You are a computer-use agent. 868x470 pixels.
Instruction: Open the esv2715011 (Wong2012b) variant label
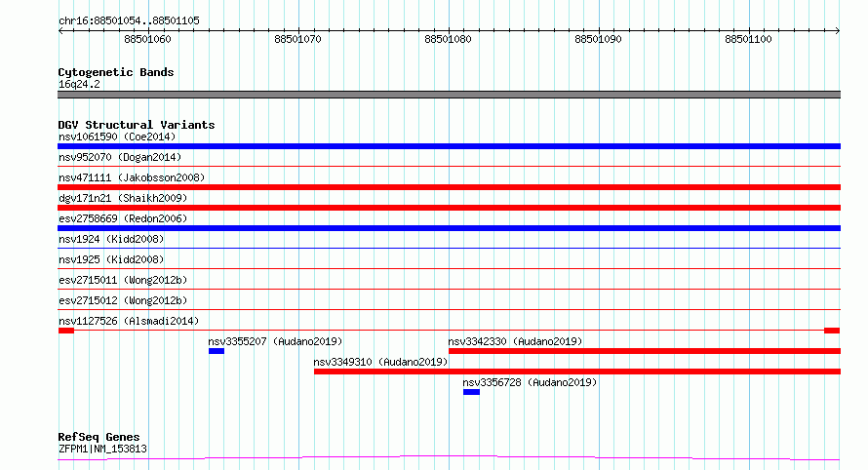pyautogui.click(x=123, y=280)
